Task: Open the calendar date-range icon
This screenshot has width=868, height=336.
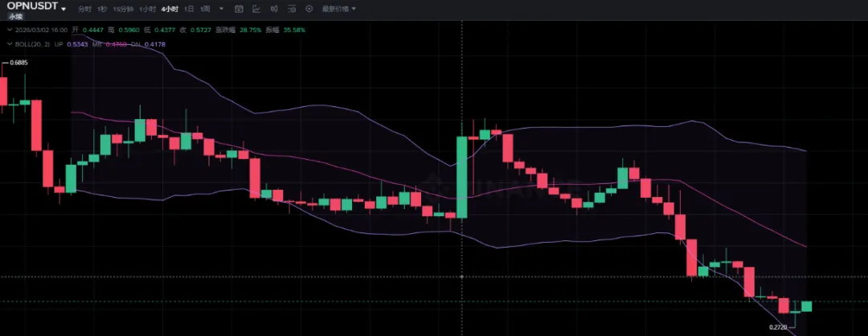Action: [x=240, y=9]
